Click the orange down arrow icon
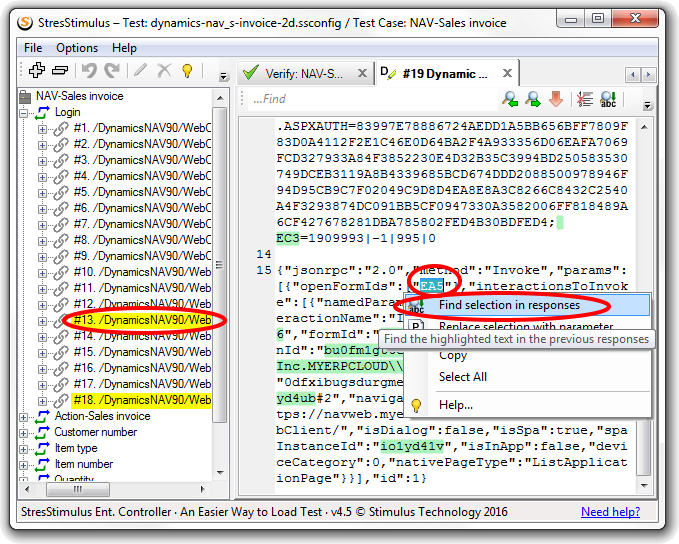 coord(556,99)
